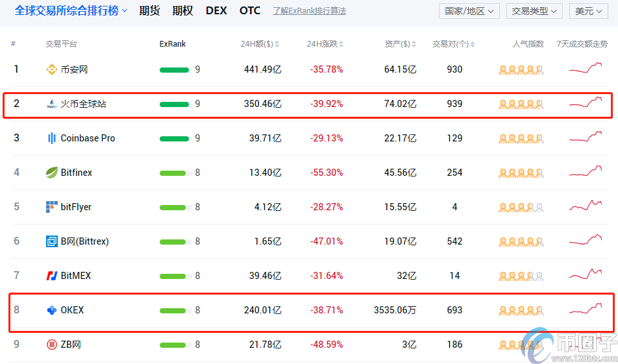Click the Huobi (火币全球站) logo icon
Image resolution: width=618 pixels, height=364 pixels.
(x=52, y=104)
